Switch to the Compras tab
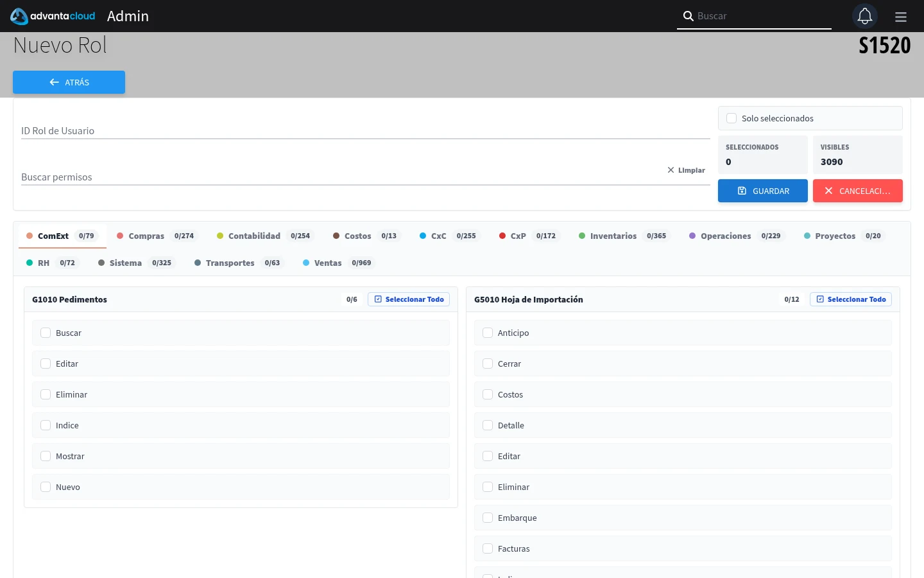924x578 pixels. [x=157, y=236]
